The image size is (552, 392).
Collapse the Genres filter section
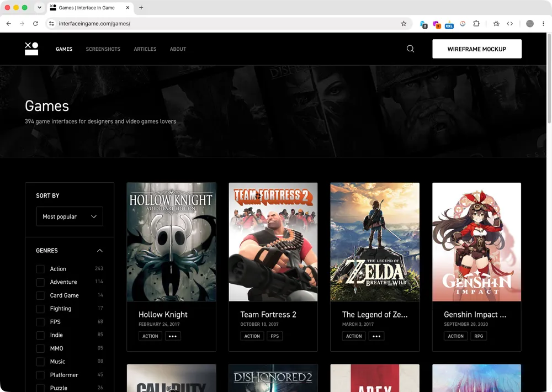click(x=99, y=251)
